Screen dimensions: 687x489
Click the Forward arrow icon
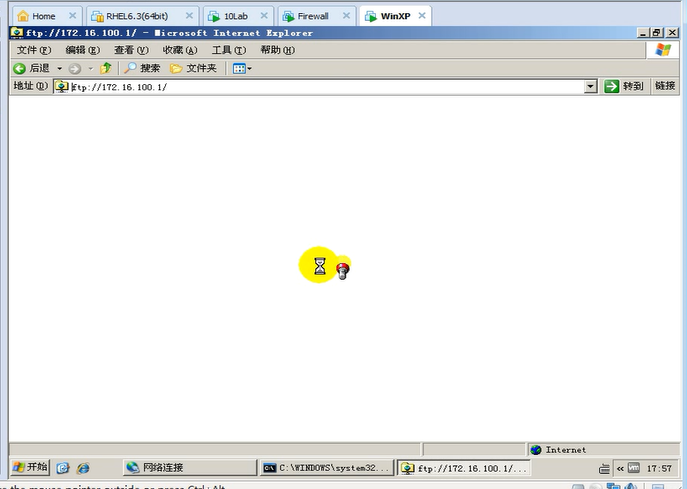click(75, 68)
